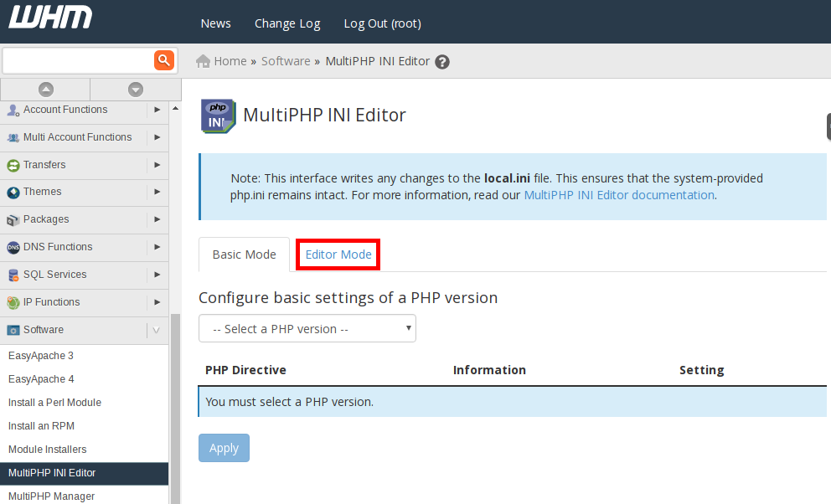Select the Basic Mode tab
Image resolution: width=831 pixels, height=504 pixels.
pos(244,255)
